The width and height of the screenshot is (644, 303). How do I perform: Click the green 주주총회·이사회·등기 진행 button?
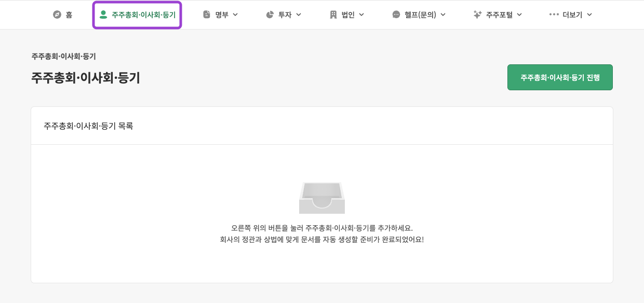(560, 77)
